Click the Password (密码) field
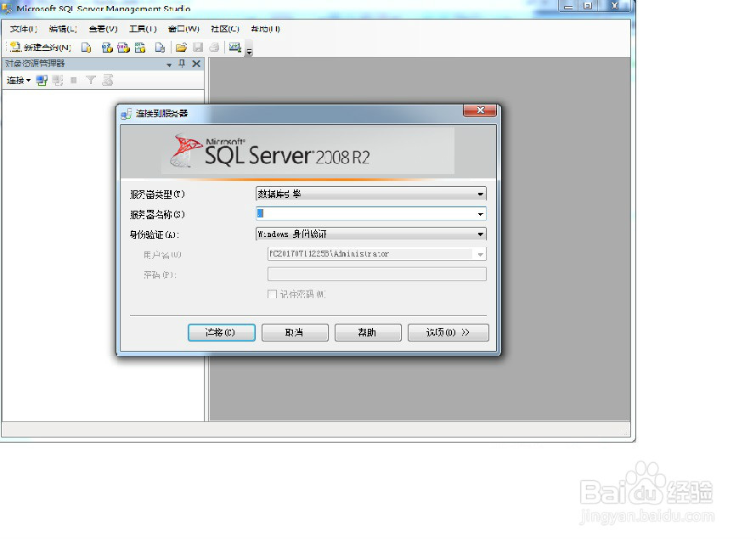Viewport: 756px width, 542px height. coord(377,274)
